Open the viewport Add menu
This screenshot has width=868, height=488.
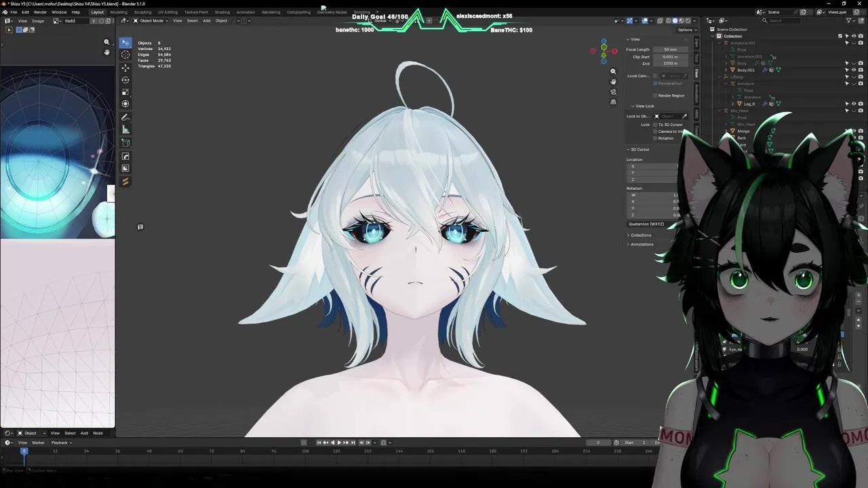click(x=207, y=20)
